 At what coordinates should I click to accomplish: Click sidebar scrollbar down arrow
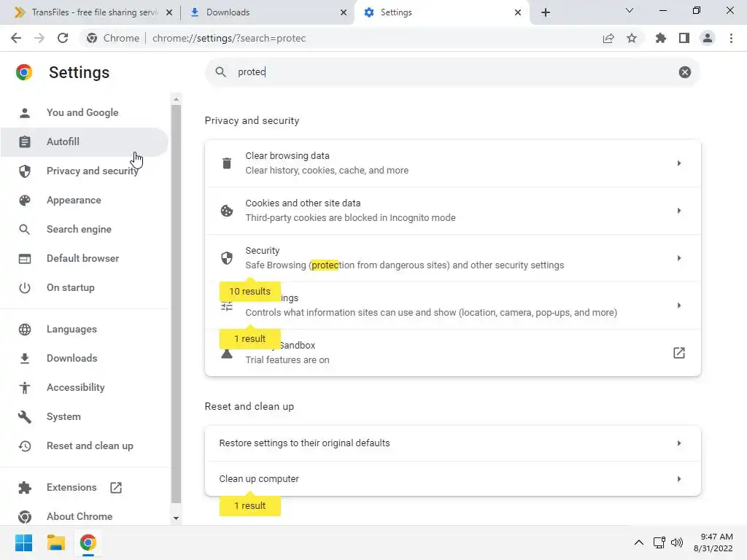pos(177,518)
